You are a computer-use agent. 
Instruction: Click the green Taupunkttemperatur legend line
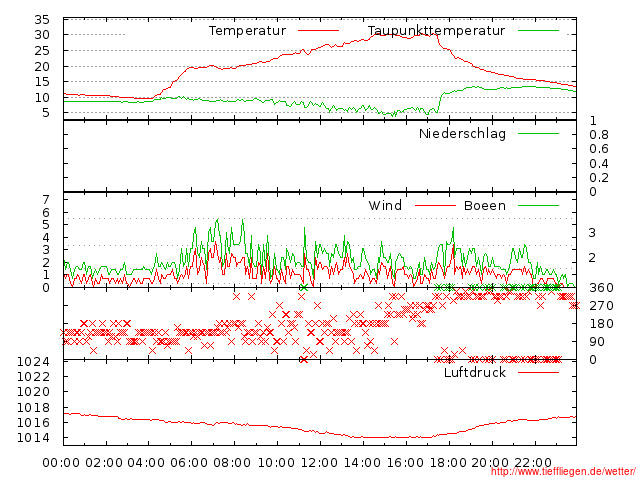pos(538,30)
